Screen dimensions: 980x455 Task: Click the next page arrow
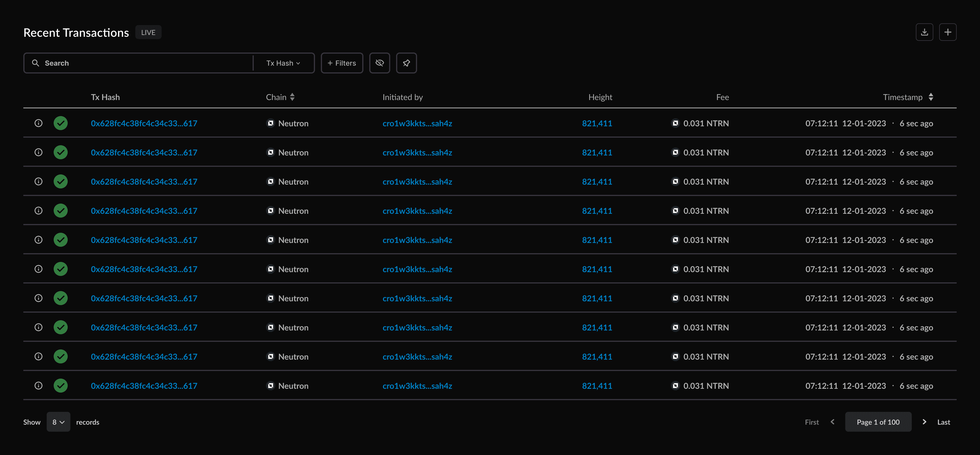click(924, 422)
